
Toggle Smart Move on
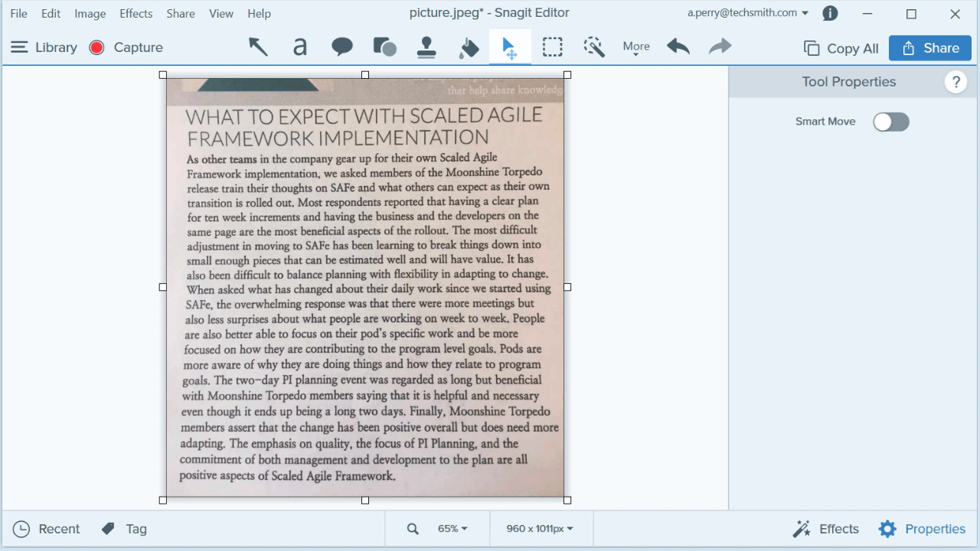coord(890,121)
